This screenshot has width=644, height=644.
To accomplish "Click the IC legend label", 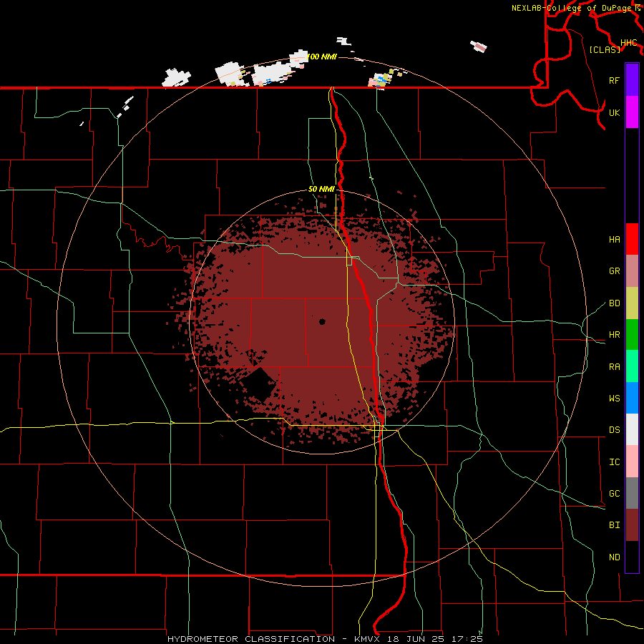I will coord(614,462).
